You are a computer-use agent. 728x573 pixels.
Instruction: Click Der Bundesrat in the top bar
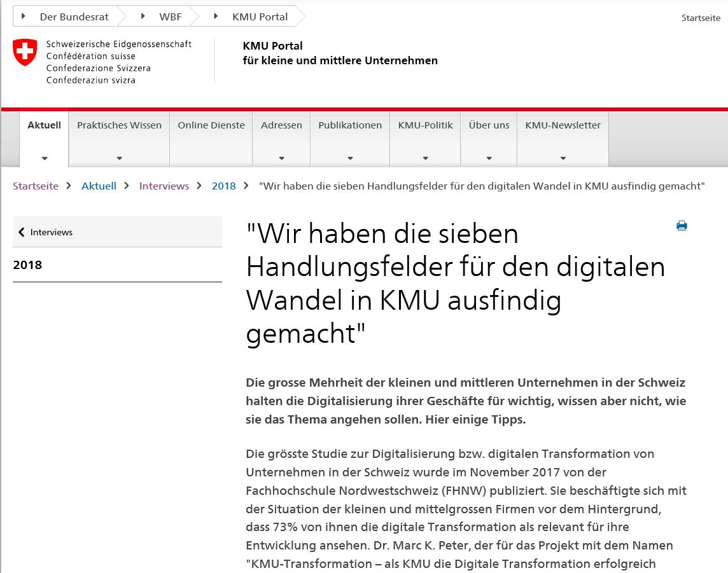74,17
